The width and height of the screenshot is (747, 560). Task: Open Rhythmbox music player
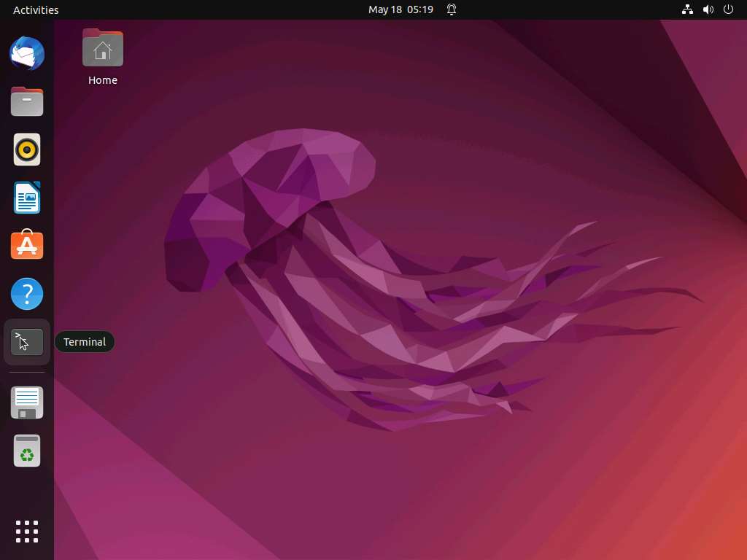click(27, 149)
